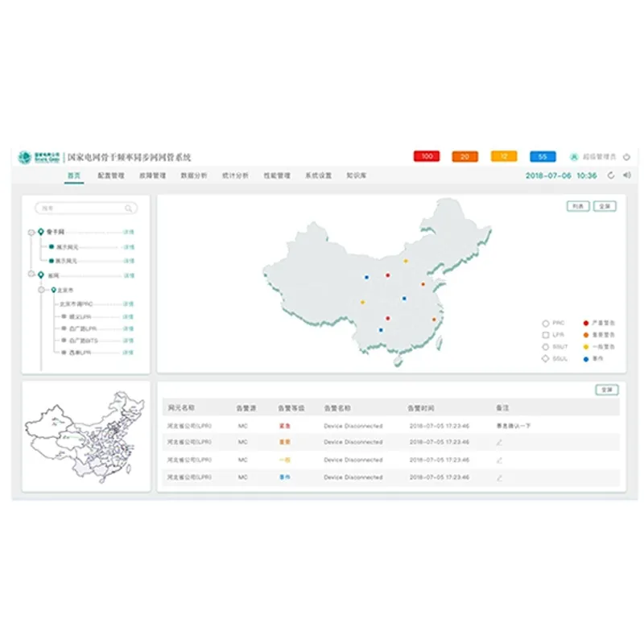This screenshot has width=644, height=644.
Task: Click the search magnifier icon in the tree panel
Action: [x=128, y=208]
